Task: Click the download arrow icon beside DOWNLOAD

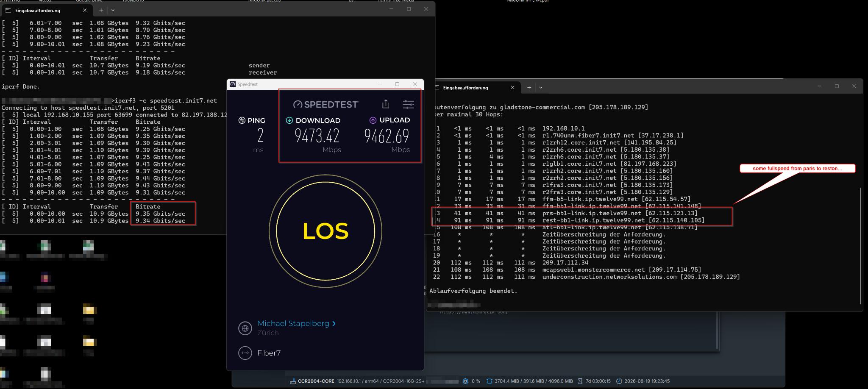Action: click(289, 120)
